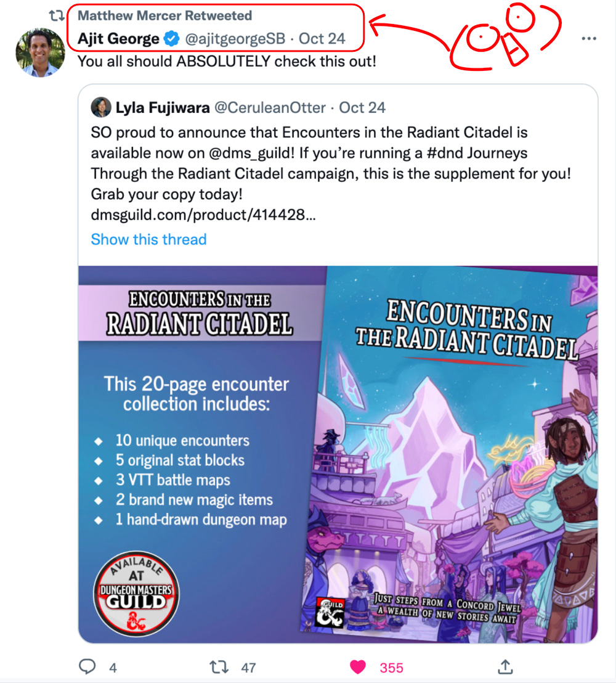The width and height of the screenshot is (616, 683).
Task: Click the @dms_guild mention
Action: [251, 153]
